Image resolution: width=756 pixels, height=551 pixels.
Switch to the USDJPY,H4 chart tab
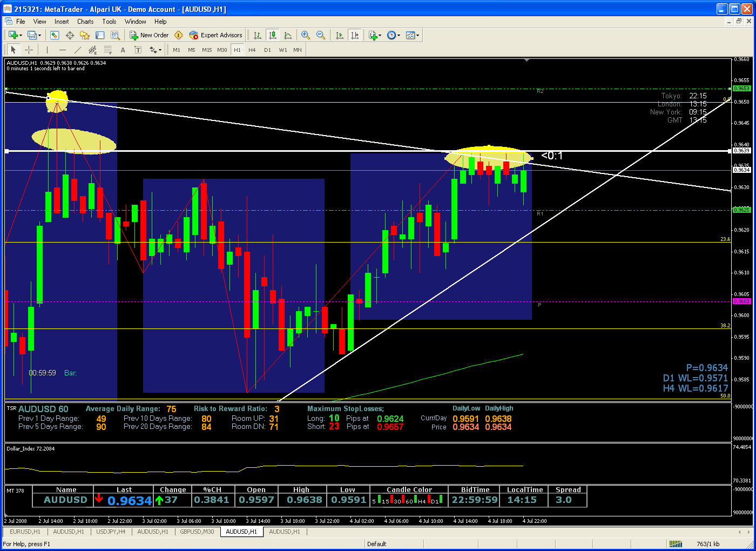(111, 532)
